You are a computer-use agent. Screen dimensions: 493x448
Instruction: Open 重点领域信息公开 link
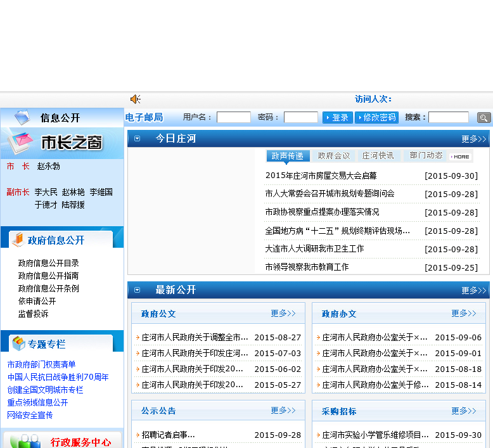coord(37,402)
